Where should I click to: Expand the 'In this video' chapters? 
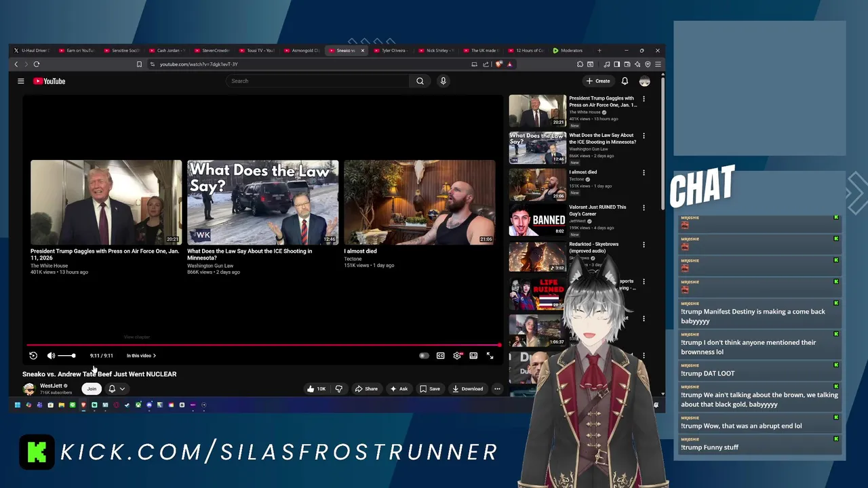(x=141, y=356)
